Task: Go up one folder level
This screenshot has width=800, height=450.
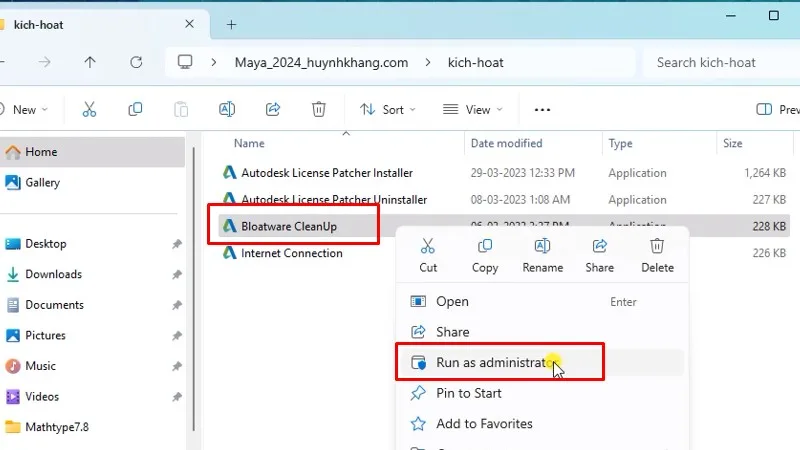Action: [x=90, y=62]
